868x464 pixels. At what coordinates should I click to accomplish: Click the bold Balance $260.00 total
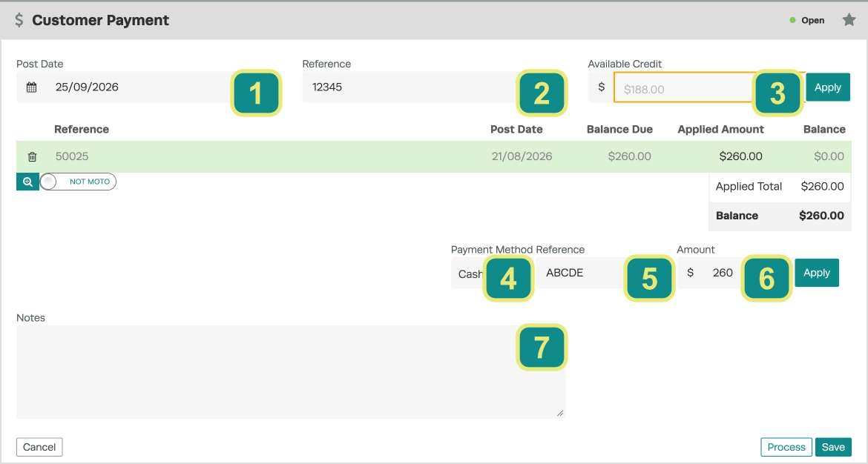pyautogui.click(x=821, y=216)
